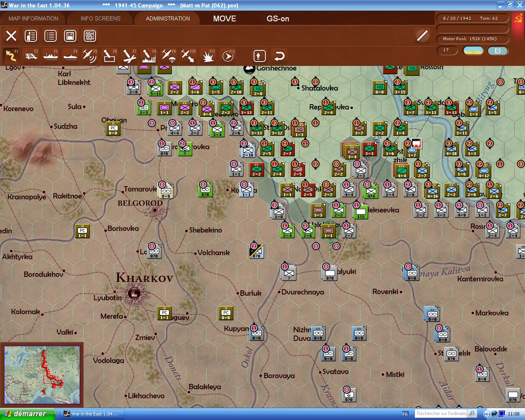The height and width of the screenshot is (420, 525).
Task: Click the Svatovo town label
Action: 336,372
